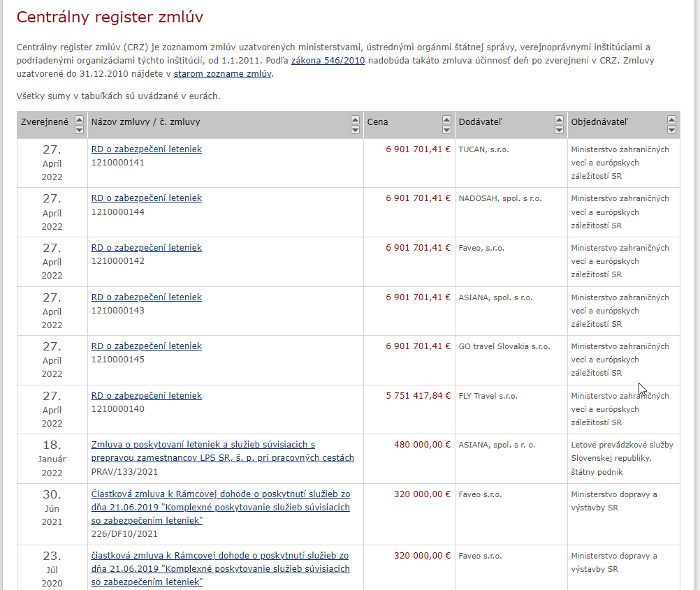Open Zmluva o poskytovaní leteniek LPS SR link
This screenshot has width=700, height=590.
click(222, 451)
